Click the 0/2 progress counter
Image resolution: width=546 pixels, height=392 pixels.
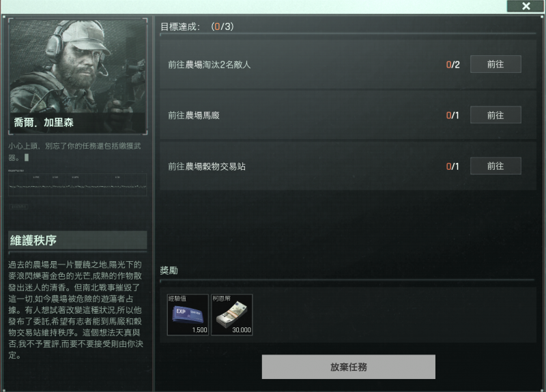click(x=452, y=65)
